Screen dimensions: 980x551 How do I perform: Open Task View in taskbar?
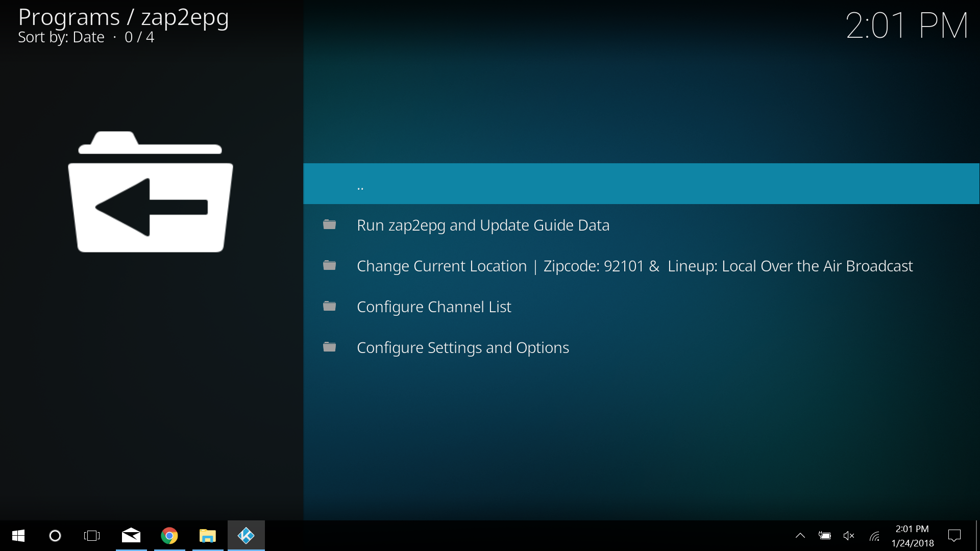click(92, 536)
